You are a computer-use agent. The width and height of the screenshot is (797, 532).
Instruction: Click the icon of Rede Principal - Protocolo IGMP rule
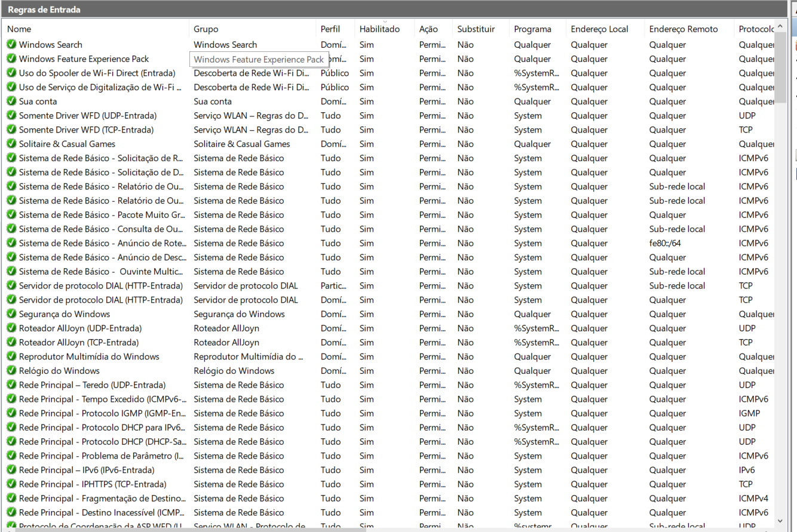11,413
